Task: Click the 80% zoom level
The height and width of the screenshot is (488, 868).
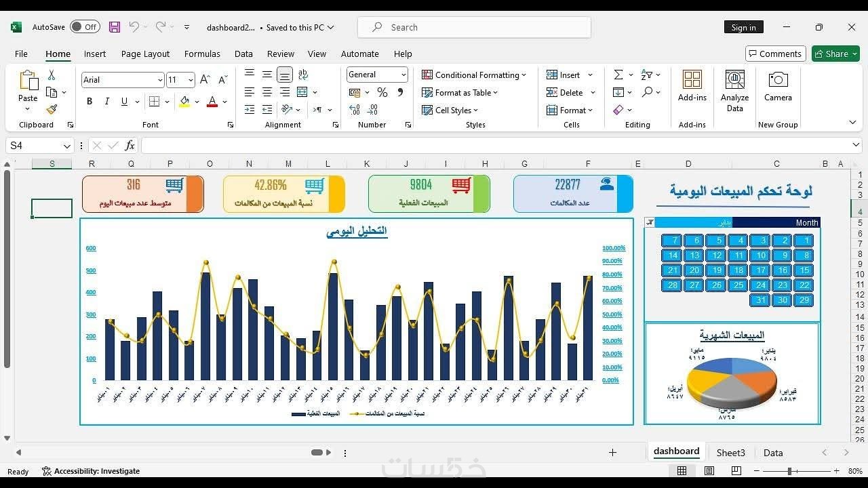Action: coord(854,471)
